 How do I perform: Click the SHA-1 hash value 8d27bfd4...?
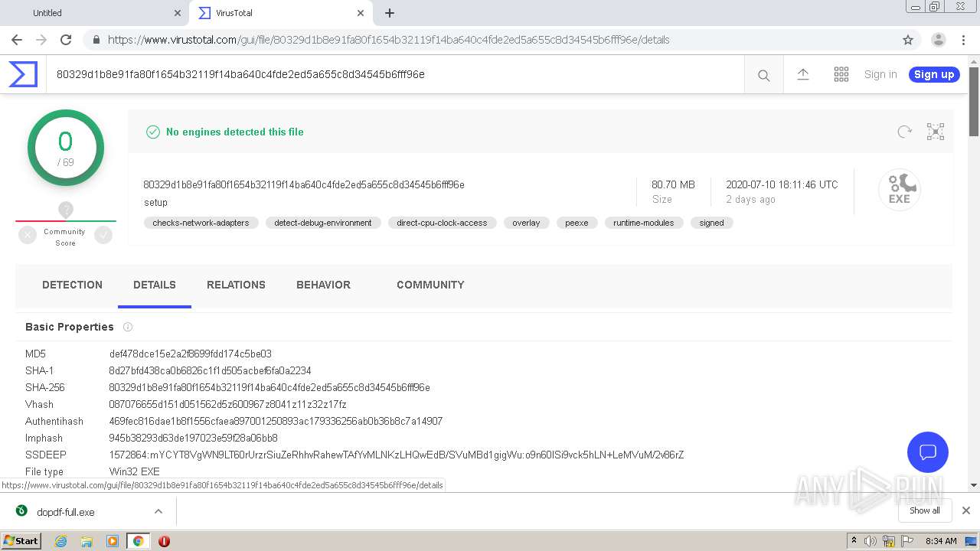point(210,370)
